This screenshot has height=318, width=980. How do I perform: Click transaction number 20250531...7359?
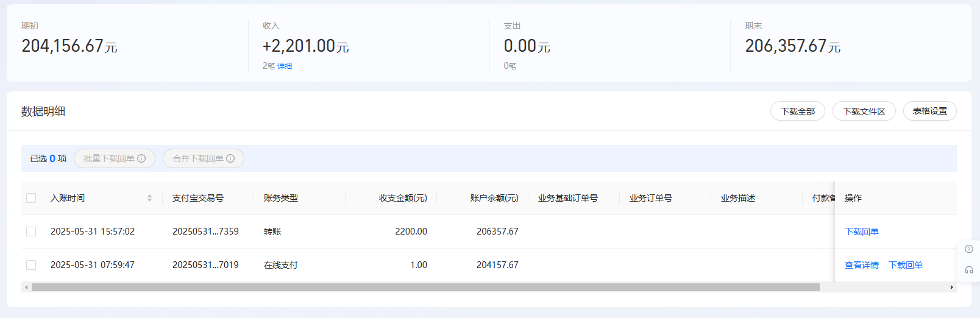[205, 231]
